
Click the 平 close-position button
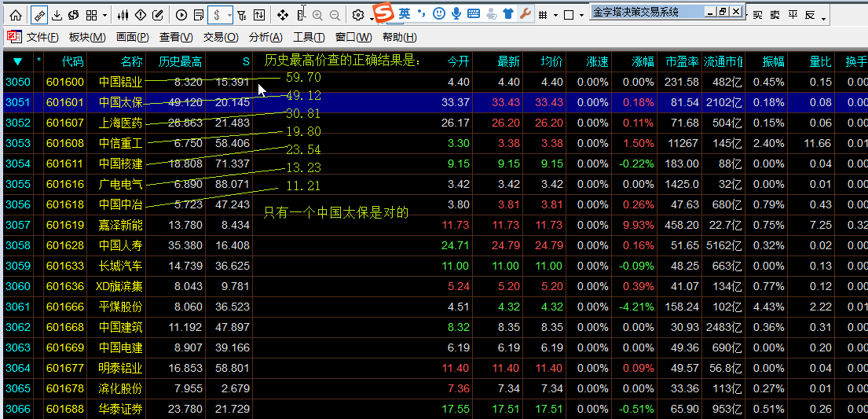tap(793, 15)
